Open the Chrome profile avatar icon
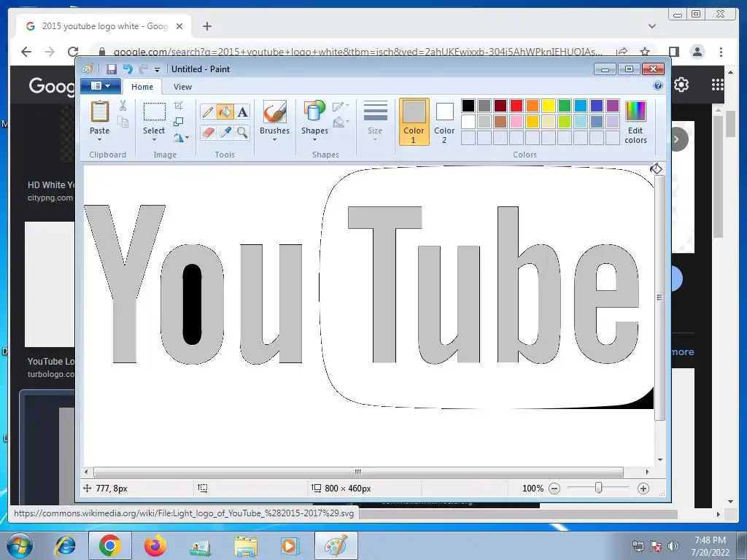 pyautogui.click(x=697, y=52)
